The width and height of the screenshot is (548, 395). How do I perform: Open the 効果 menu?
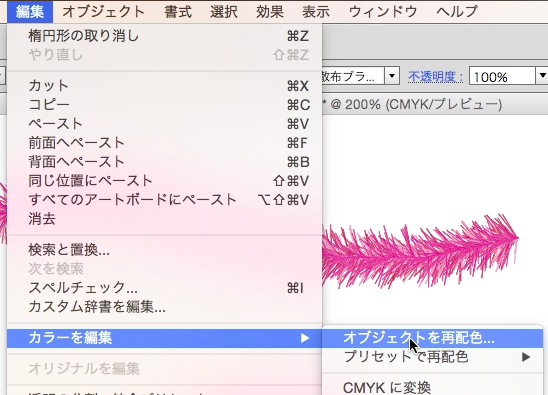coord(270,12)
